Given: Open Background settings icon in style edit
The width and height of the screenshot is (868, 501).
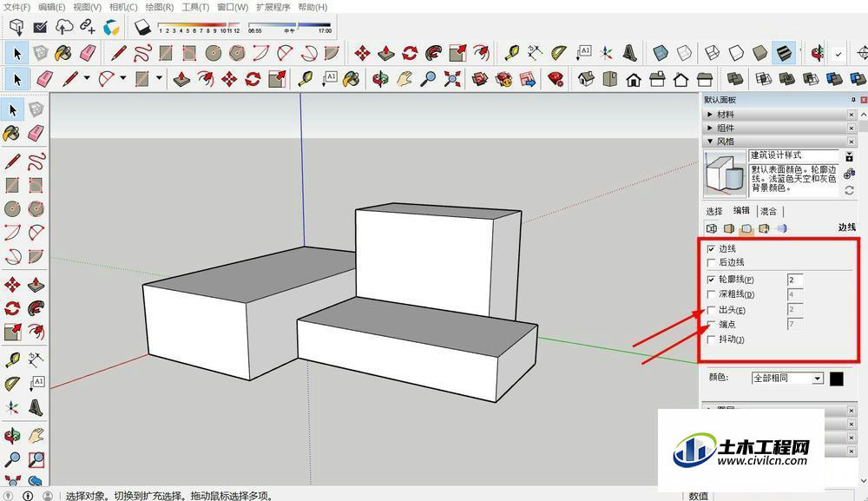Looking at the screenshot, I should pyautogui.click(x=746, y=228).
